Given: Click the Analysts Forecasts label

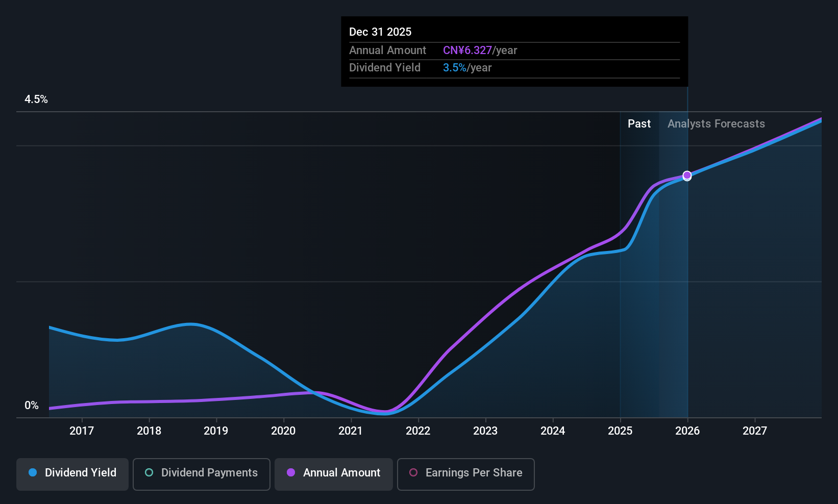Looking at the screenshot, I should click(716, 124).
